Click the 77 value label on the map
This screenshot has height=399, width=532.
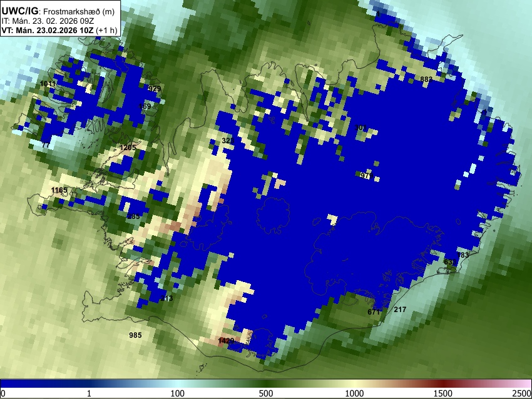point(46,145)
